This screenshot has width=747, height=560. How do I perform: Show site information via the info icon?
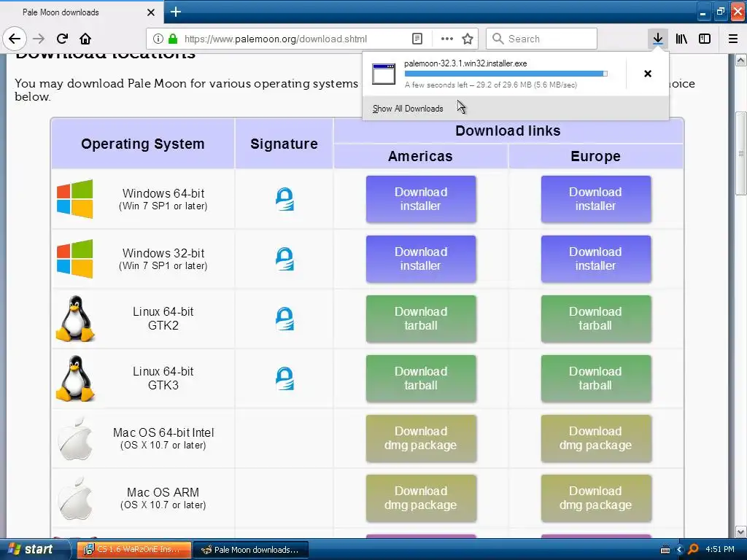click(x=158, y=39)
